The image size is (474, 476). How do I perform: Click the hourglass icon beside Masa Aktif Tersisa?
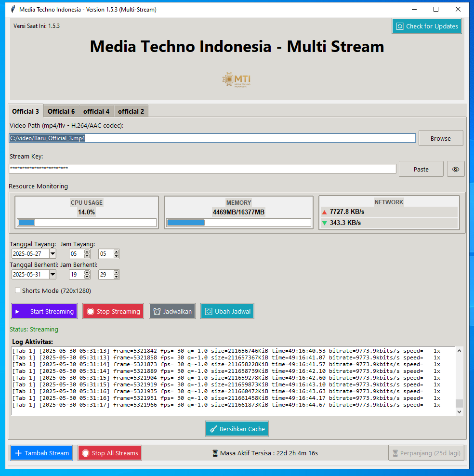tap(215, 453)
